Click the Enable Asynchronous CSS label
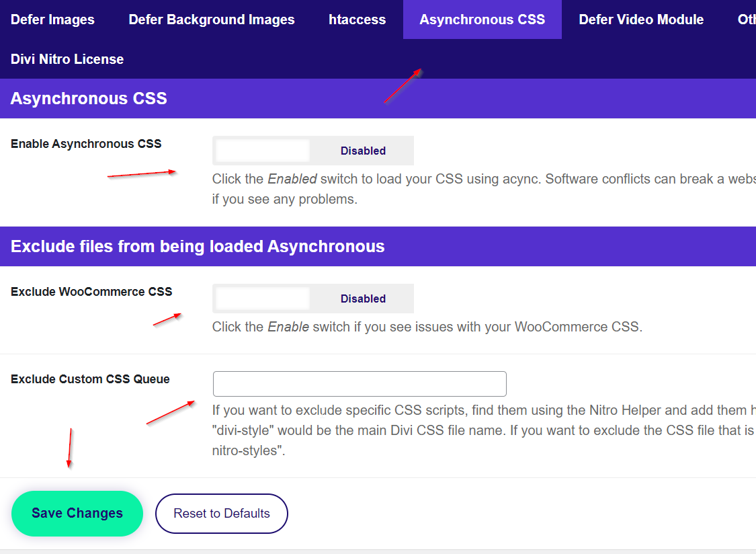Image resolution: width=756 pixels, height=554 pixels. tap(85, 143)
